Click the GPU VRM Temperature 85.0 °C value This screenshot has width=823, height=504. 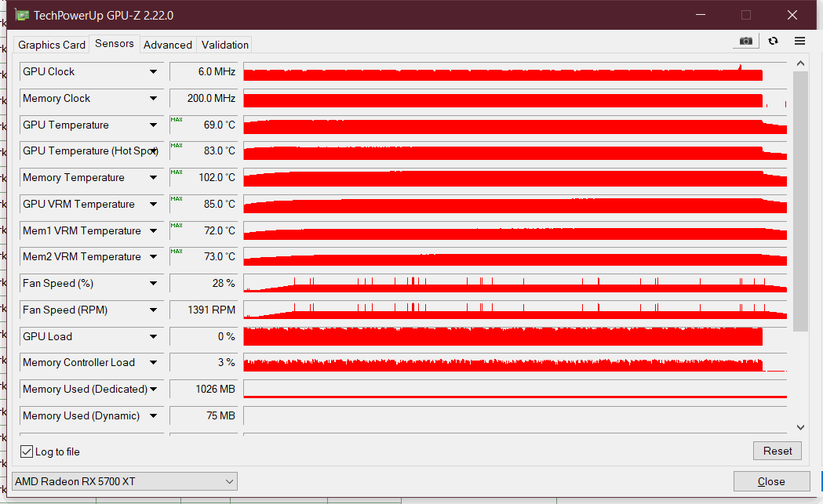(204, 204)
